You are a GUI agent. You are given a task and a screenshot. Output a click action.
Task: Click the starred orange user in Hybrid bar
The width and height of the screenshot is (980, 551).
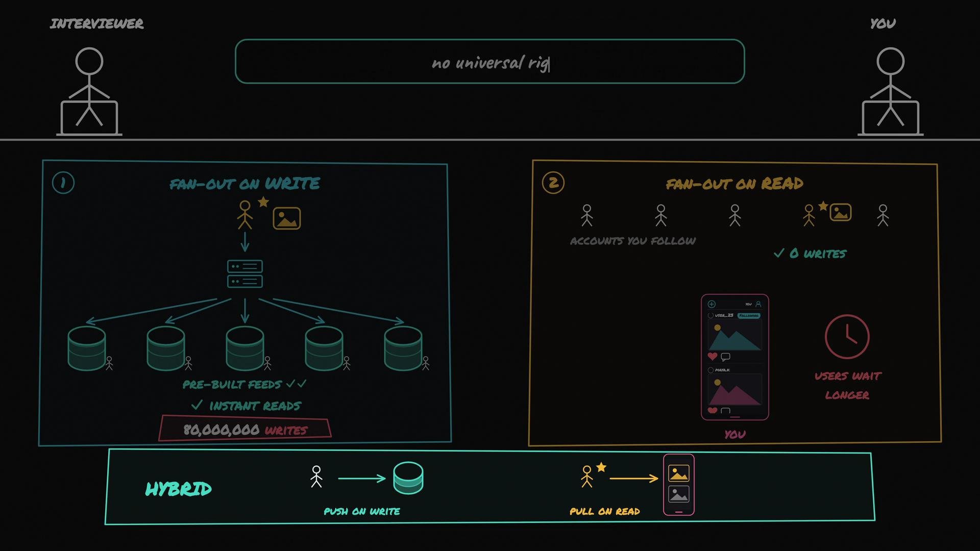[x=587, y=477]
